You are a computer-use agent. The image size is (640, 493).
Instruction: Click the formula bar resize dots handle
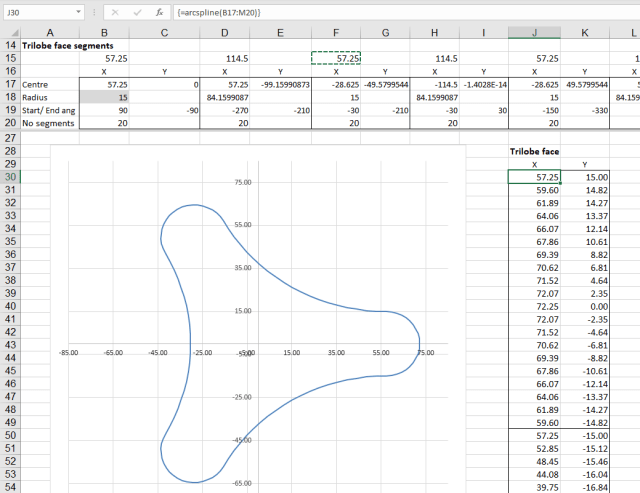tap(92, 12)
